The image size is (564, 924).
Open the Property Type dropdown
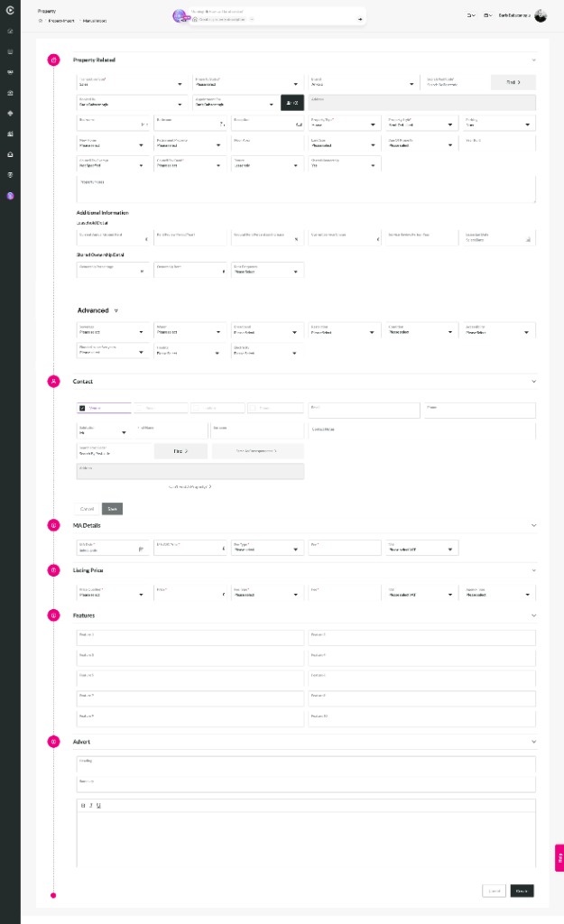(x=343, y=124)
